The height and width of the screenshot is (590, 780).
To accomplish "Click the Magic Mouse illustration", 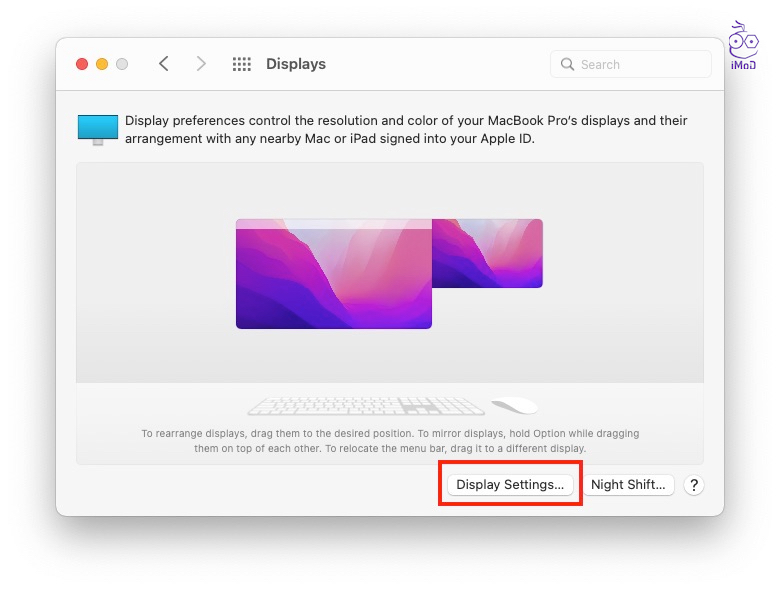I will point(515,405).
